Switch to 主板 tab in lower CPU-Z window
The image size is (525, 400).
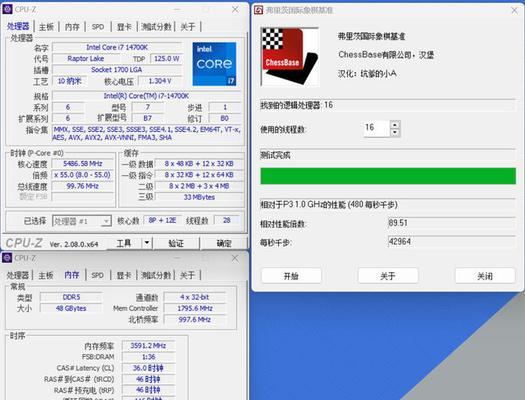click(46, 275)
